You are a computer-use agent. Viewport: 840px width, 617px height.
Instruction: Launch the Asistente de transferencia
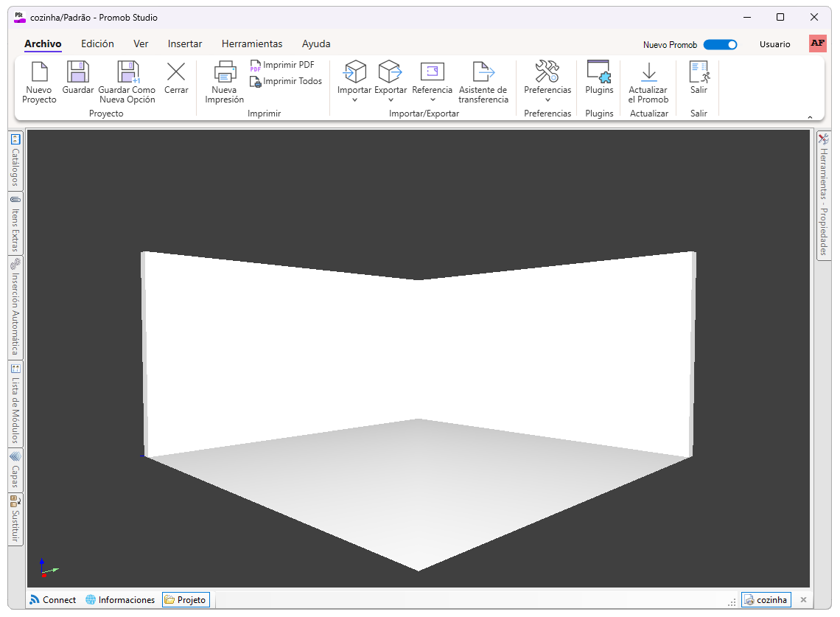[x=483, y=82]
